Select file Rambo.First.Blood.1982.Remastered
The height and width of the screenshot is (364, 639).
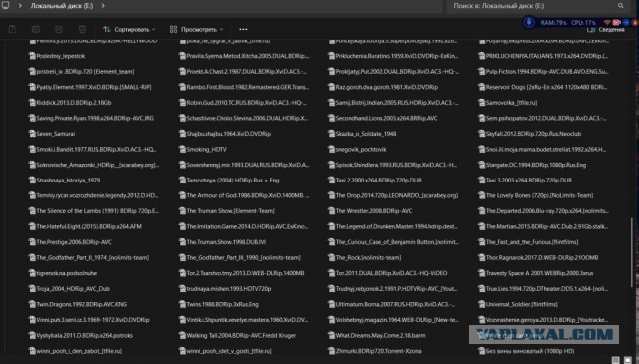point(244,87)
